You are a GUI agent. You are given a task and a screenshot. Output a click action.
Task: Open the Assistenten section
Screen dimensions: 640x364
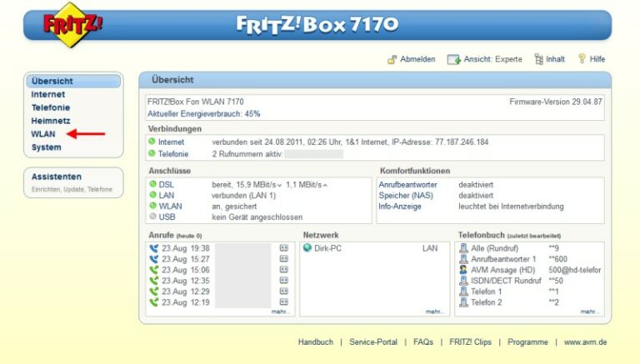point(57,177)
